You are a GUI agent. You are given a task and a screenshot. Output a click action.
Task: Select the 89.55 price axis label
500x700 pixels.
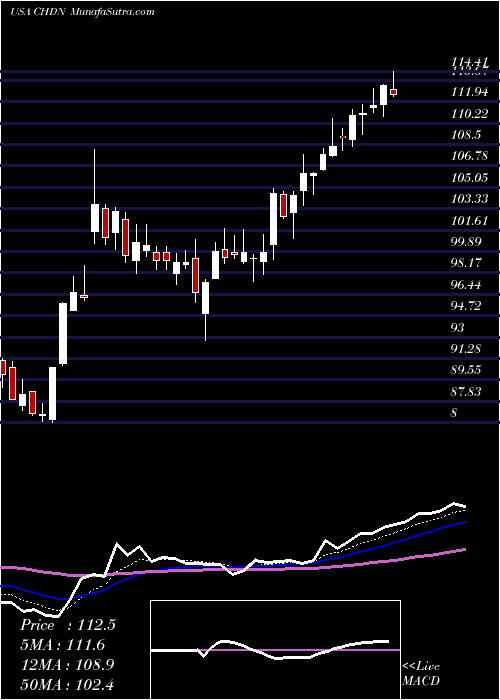click(x=466, y=370)
